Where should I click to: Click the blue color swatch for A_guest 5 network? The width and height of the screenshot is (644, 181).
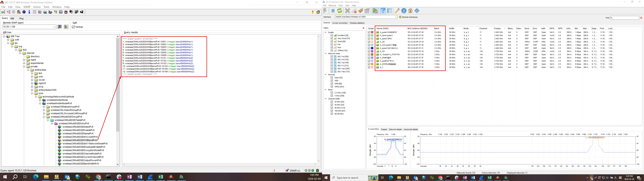pos(372,48)
